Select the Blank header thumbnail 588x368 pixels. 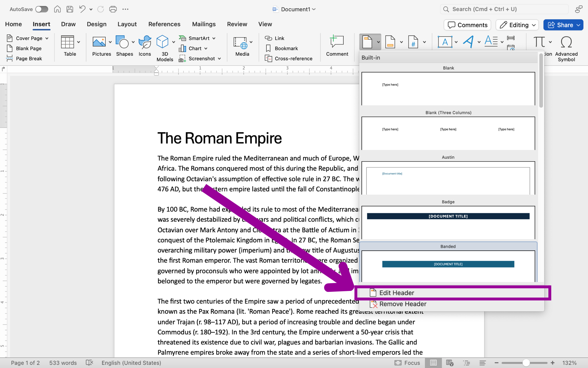tap(448, 89)
